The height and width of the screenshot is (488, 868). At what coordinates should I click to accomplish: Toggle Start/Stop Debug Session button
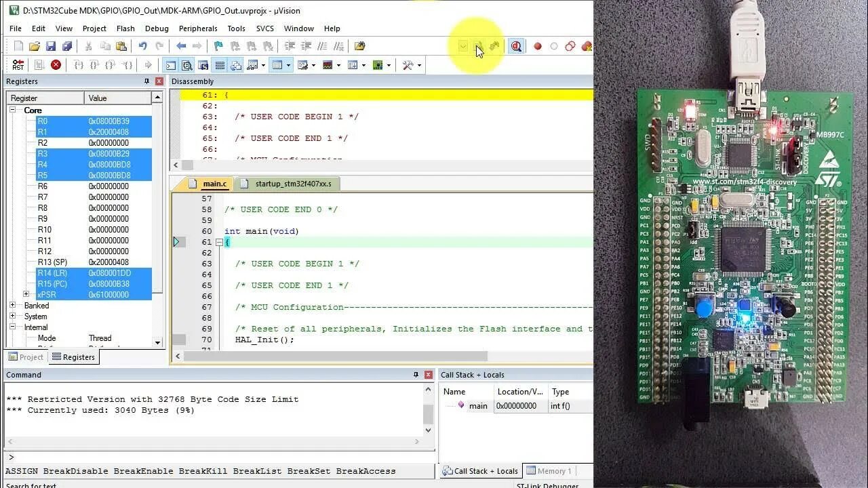click(516, 46)
